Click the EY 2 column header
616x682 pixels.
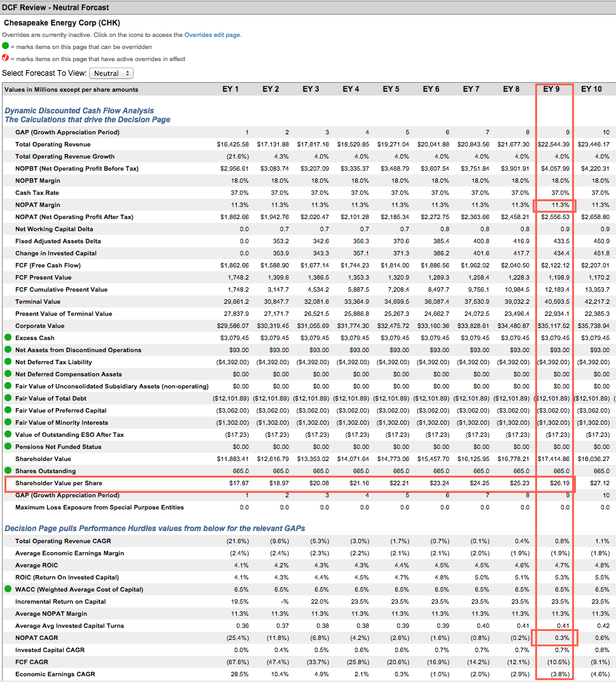point(270,89)
